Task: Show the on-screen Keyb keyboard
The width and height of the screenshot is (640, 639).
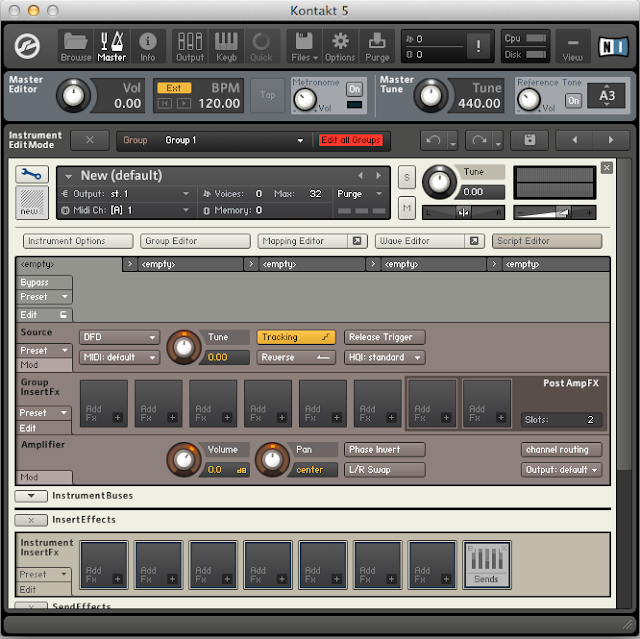Action: tap(226, 46)
